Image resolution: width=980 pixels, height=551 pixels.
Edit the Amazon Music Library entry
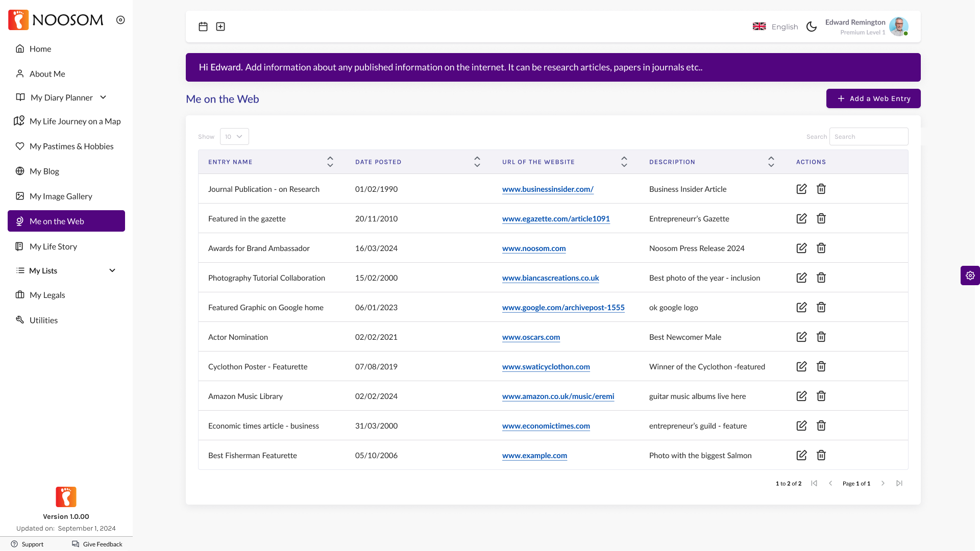click(x=801, y=396)
